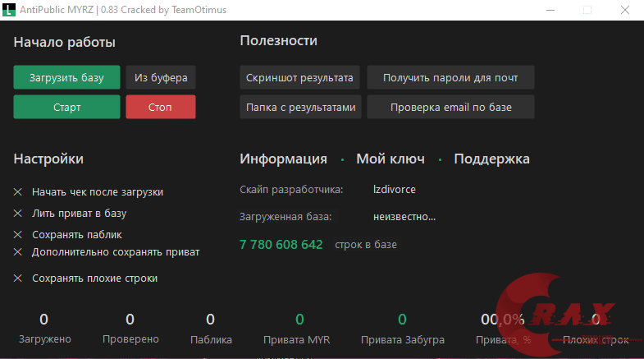Click the green Загрузить базу button
Image resolution: width=644 pixels, height=359 pixels.
point(66,77)
